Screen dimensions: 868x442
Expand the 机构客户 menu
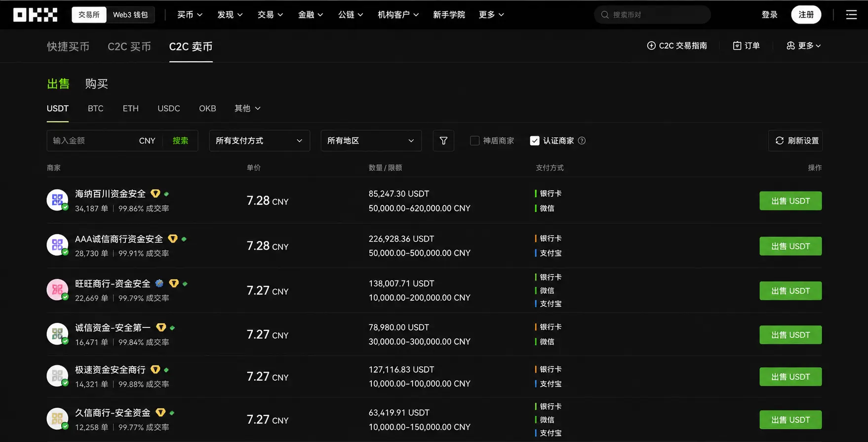tap(398, 15)
